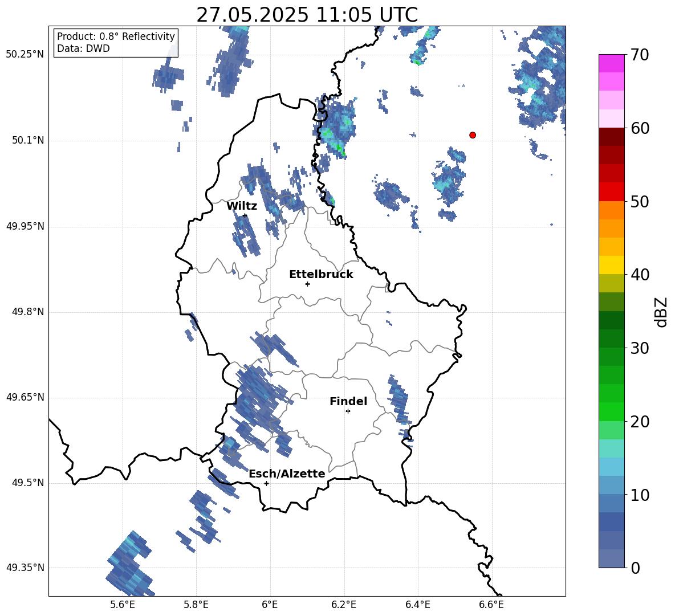Click the colorbar tick label 0

click(635, 568)
